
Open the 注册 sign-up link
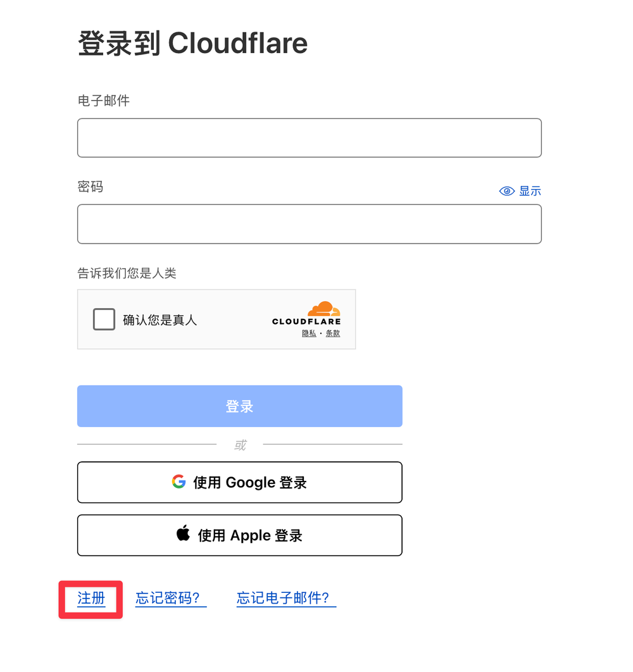pos(90,599)
